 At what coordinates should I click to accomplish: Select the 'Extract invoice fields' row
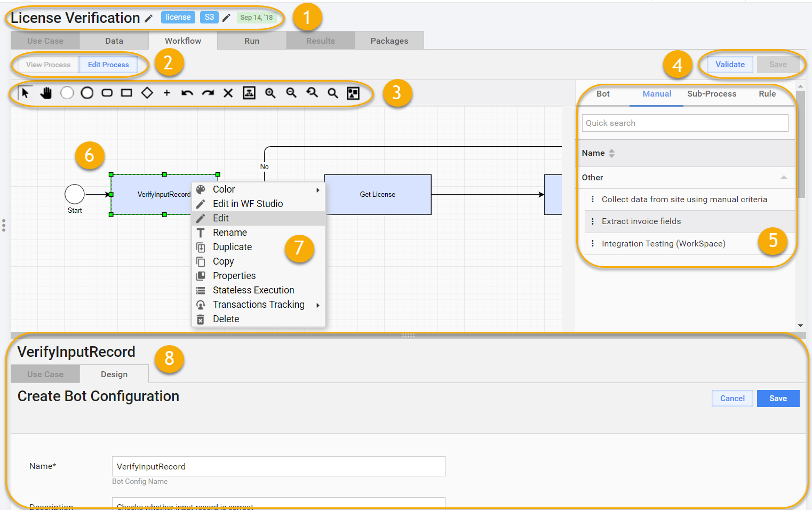pos(690,221)
